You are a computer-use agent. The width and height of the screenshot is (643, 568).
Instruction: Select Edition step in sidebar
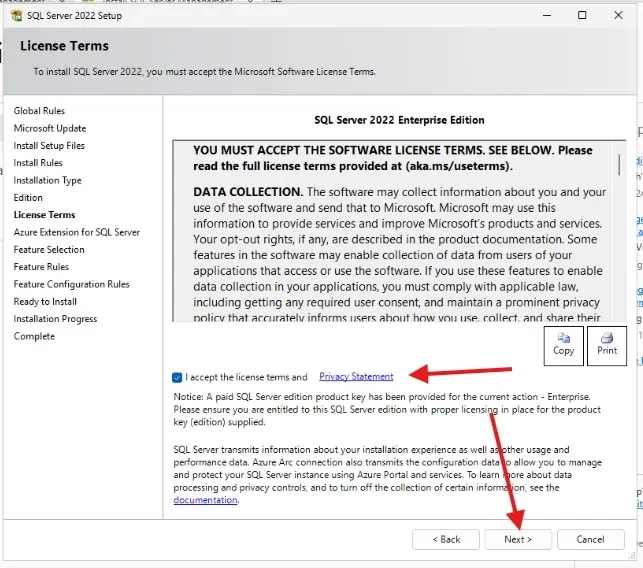(x=28, y=198)
